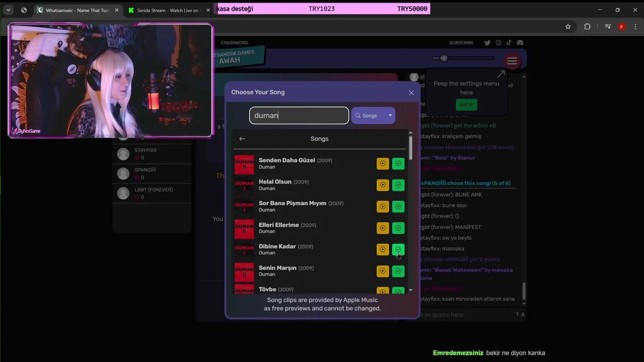
Task: Open the CRASHWORD link
Action: coord(234,43)
